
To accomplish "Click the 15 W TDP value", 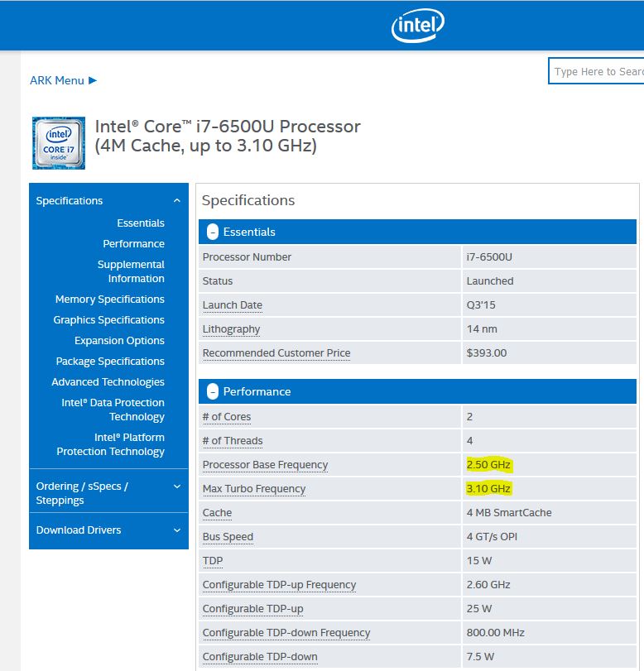I will [478, 561].
